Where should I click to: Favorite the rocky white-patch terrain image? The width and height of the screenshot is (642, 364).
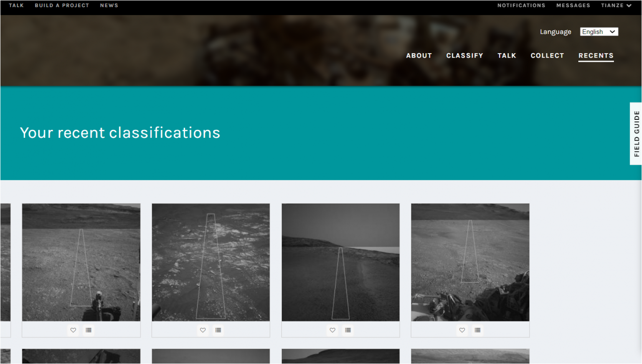coord(203,330)
